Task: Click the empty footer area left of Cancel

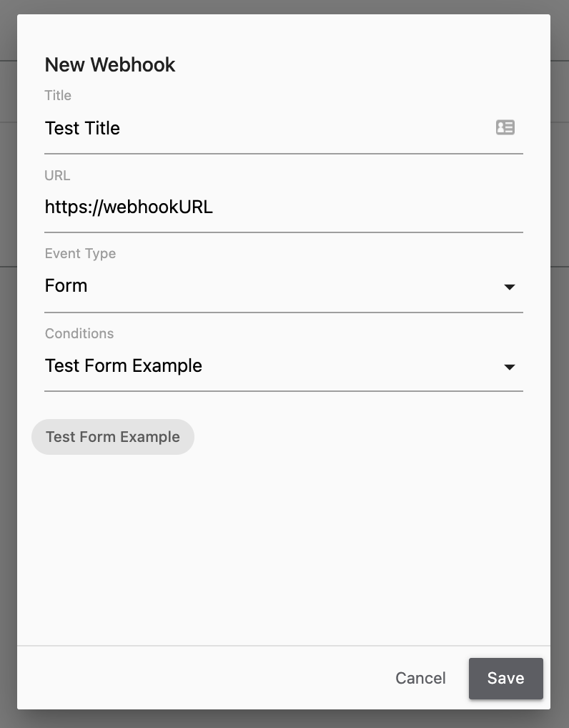Action: [x=199, y=679]
